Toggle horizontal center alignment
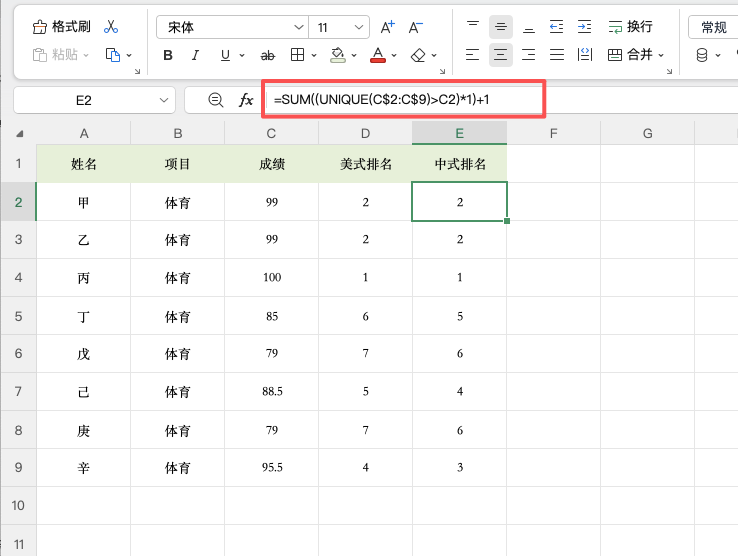The height and width of the screenshot is (556, 738). pos(501,55)
